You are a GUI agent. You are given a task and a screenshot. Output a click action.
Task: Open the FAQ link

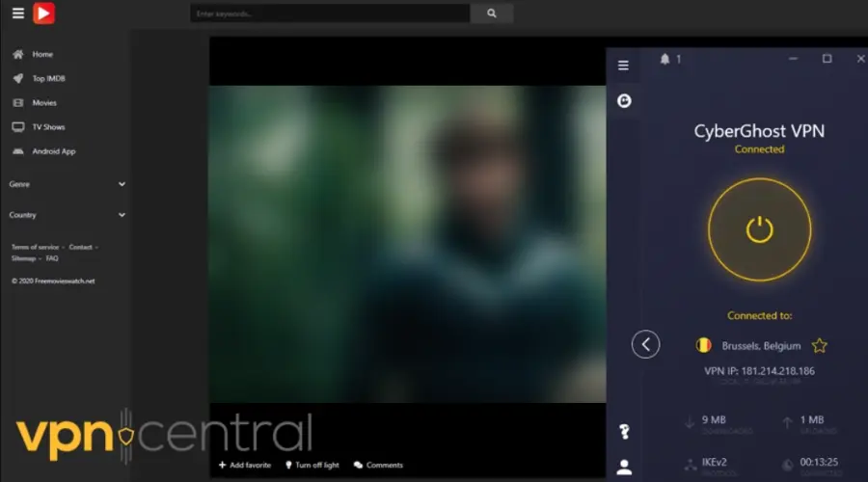click(52, 258)
